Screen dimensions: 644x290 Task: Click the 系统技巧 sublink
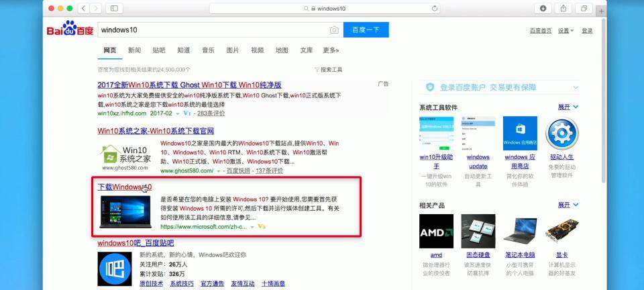pyautogui.click(x=182, y=284)
